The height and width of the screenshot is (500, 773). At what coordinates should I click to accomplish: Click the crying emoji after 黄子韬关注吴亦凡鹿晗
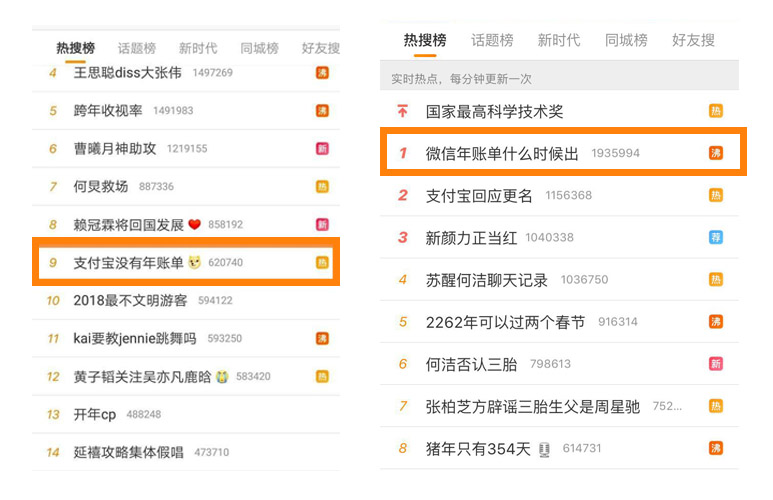coord(222,376)
